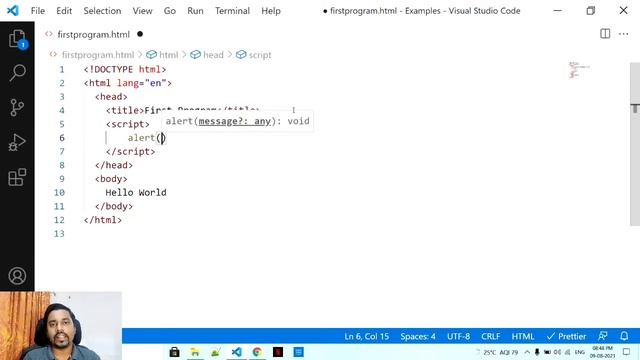Open File Explorer from taskbar
640x360 pixels.
[x=195, y=352]
